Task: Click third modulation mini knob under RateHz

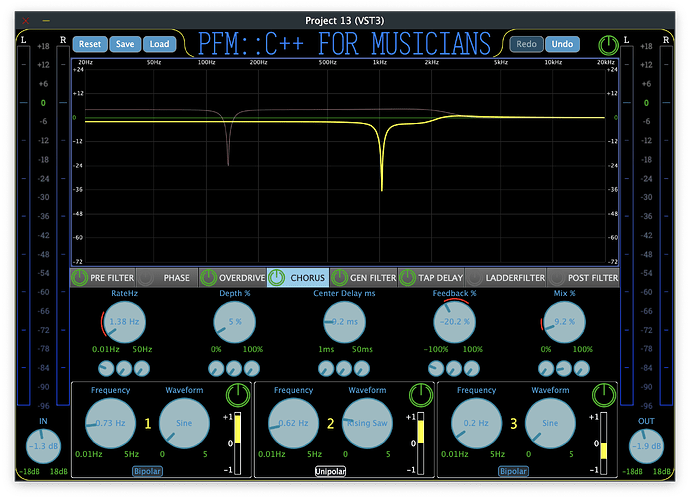Action: point(142,368)
